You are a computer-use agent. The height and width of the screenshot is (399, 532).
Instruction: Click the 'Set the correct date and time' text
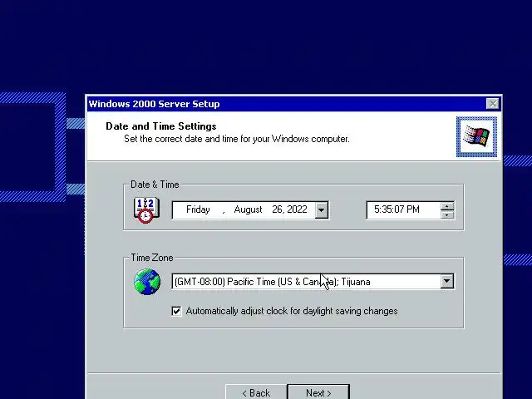tap(237, 139)
